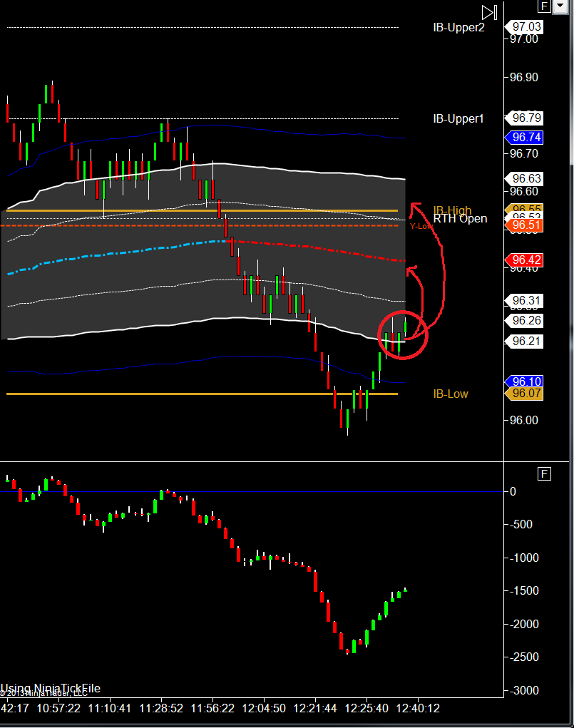Click the 12:04:50 time axis label
Viewport: 574px width, 728px height.
(264, 709)
